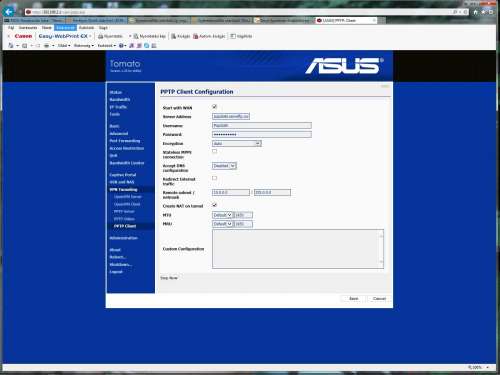Image resolution: width=500 pixels, height=375 pixels.
Task: Open the Bandwidth Limiter sidebar page
Action: (x=127, y=163)
